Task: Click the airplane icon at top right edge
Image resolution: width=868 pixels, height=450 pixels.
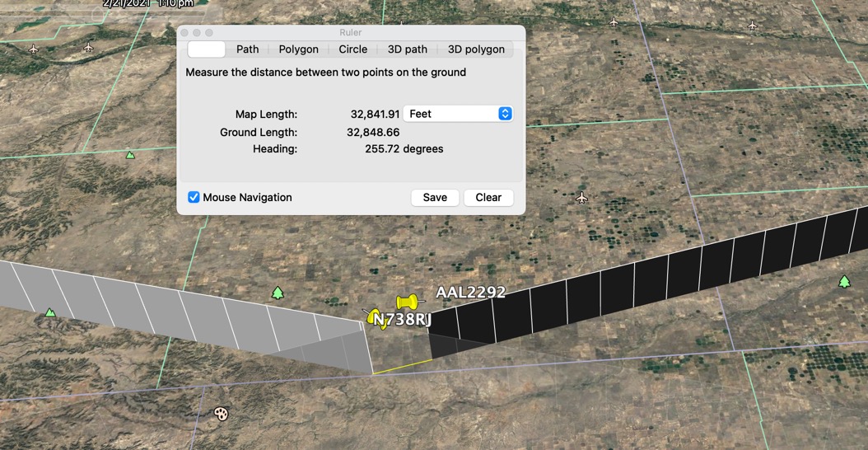Action: 752,26
